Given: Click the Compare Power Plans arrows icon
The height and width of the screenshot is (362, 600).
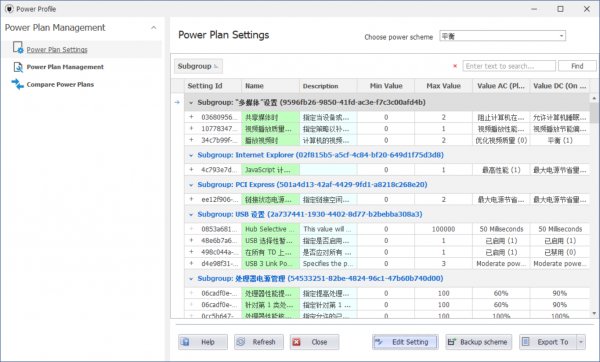Looking at the screenshot, I should tap(18, 84).
